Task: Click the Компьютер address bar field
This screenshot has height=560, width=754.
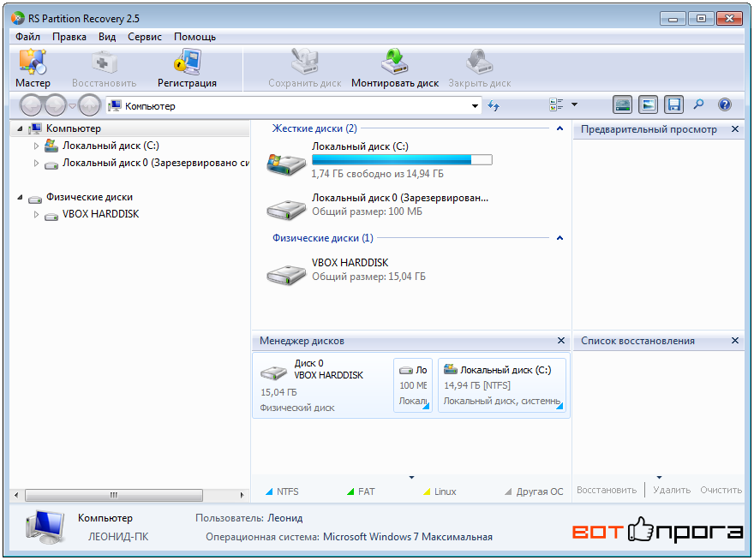Action: (294, 106)
